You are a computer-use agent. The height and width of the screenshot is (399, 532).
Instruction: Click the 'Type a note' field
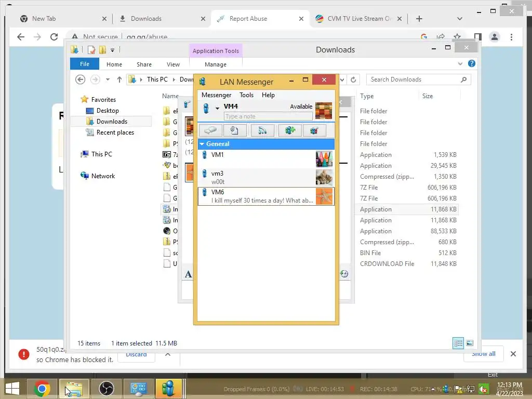268,116
